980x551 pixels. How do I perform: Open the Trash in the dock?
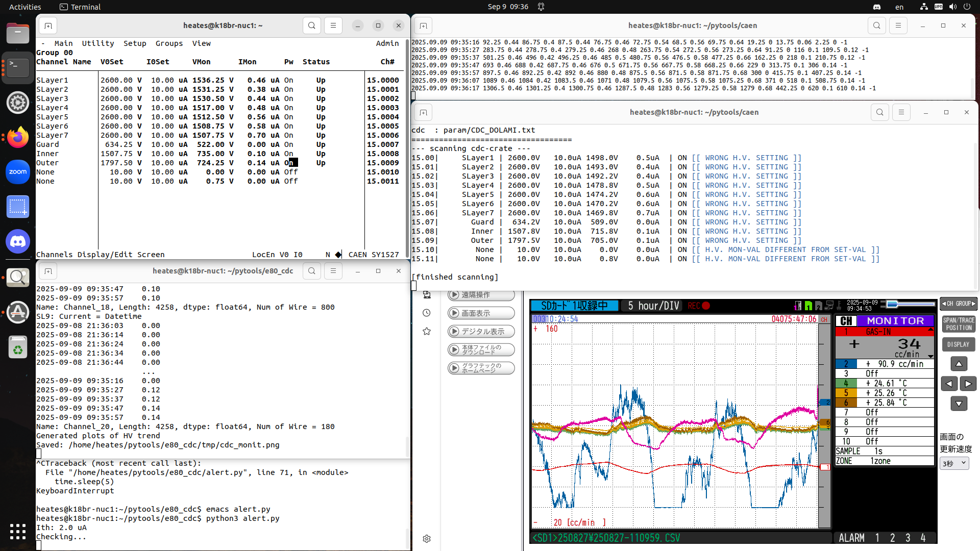tap(18, 347)
